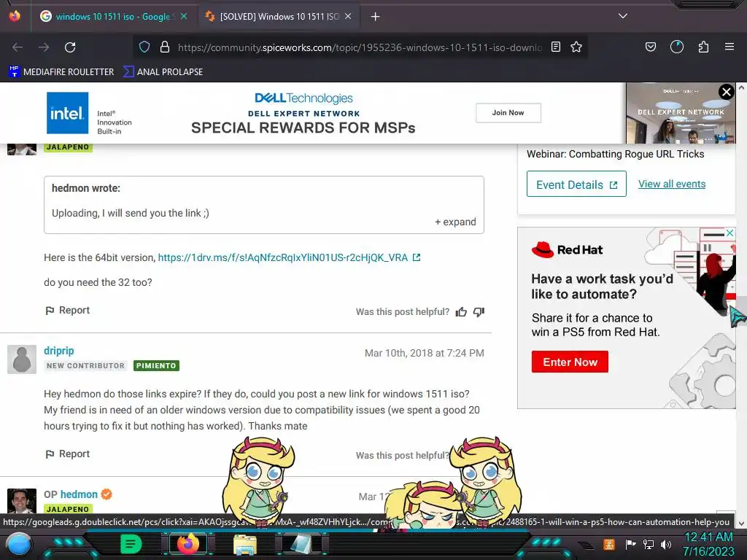Open the Pocket save icon
This screenshot has height=560, width=747.
[x=650, y=47]
